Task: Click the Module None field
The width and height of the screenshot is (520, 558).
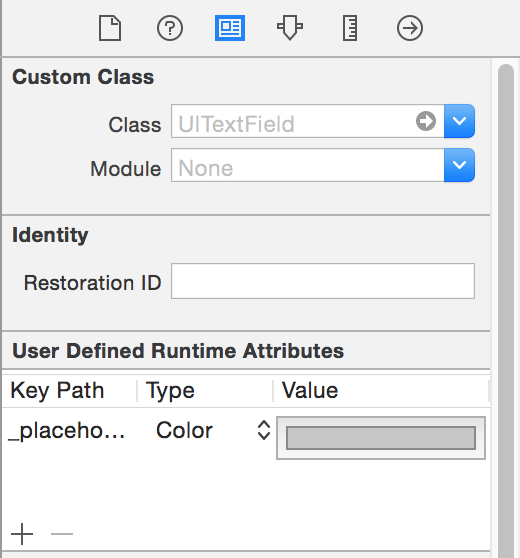Action: point(308,165)
